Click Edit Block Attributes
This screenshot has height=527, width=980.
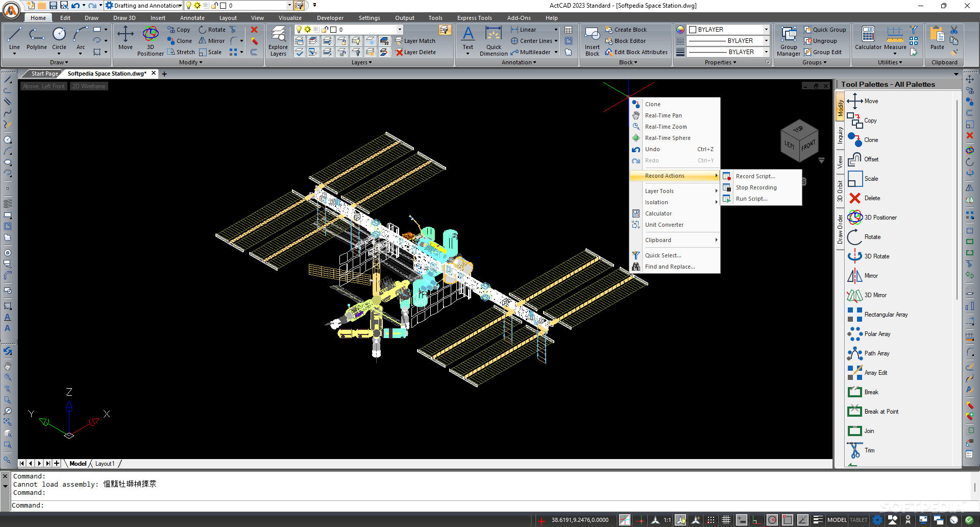coord(636,52)
